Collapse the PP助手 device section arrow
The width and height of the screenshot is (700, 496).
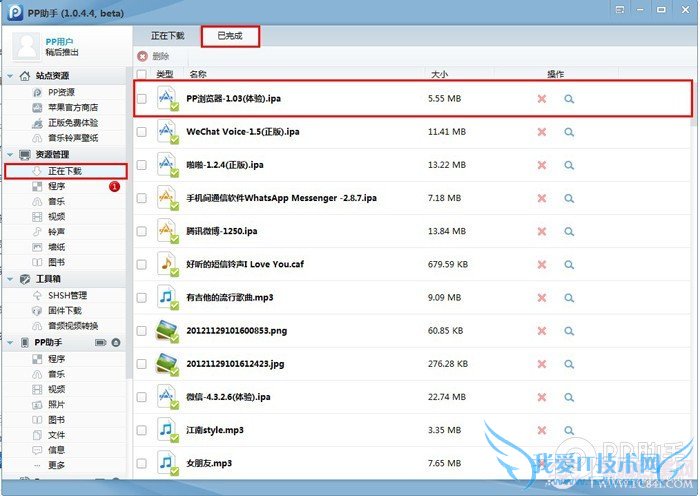pyautogui.click(x=10, y=342)
